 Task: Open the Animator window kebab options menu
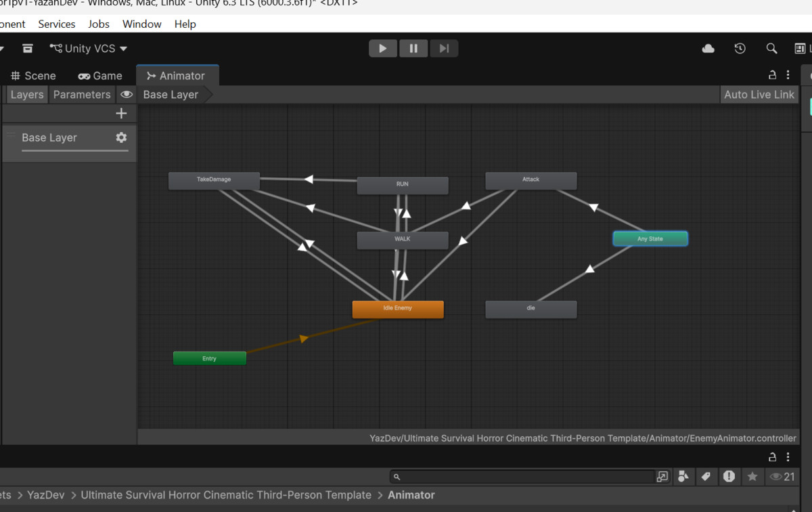(788, 75)
